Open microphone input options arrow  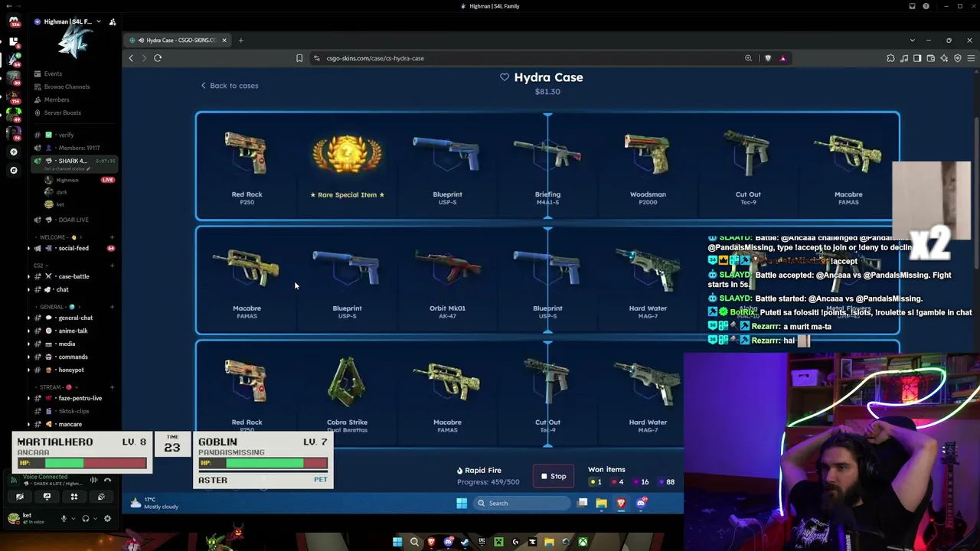73,518
